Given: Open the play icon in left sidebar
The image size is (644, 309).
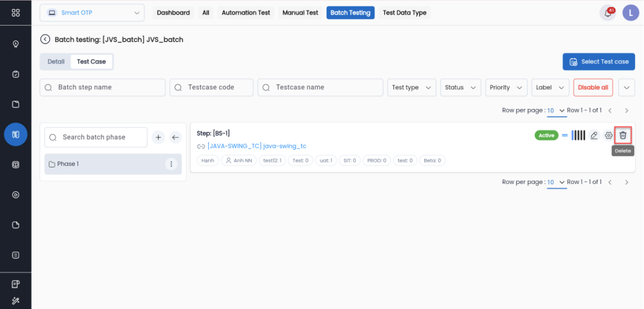Looking at the screenshot, I should click(16, 195).
